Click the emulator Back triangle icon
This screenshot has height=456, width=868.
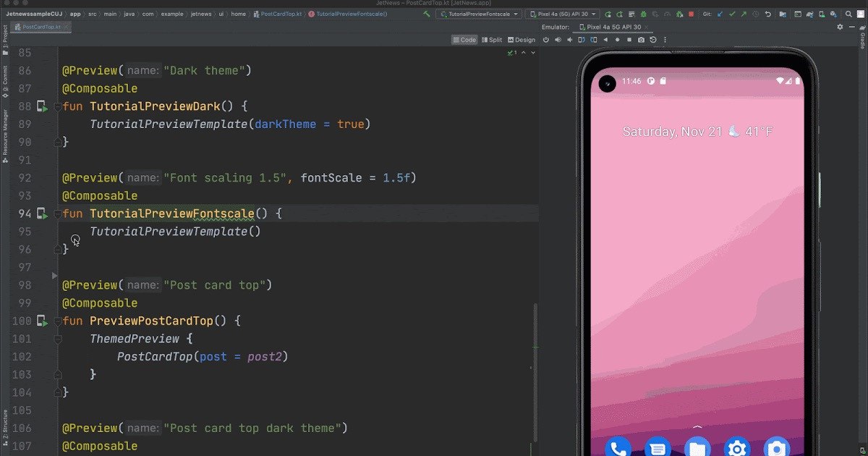click(605, 40)
